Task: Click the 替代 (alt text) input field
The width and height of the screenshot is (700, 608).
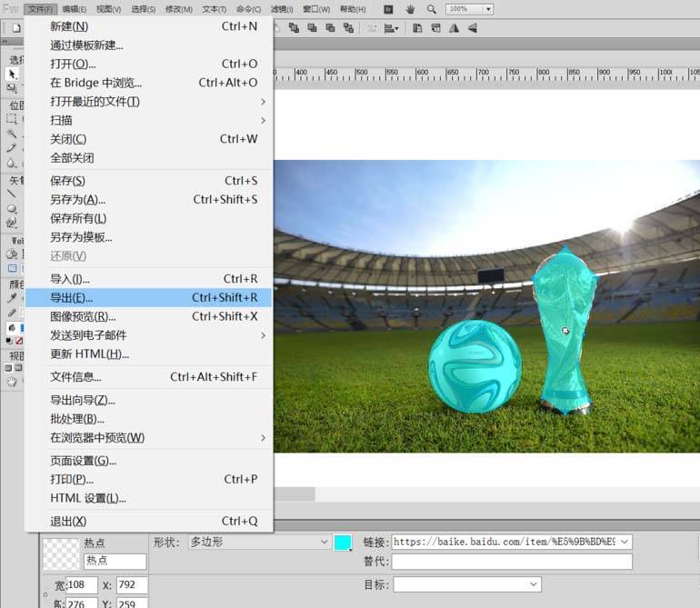Action: 512,563
